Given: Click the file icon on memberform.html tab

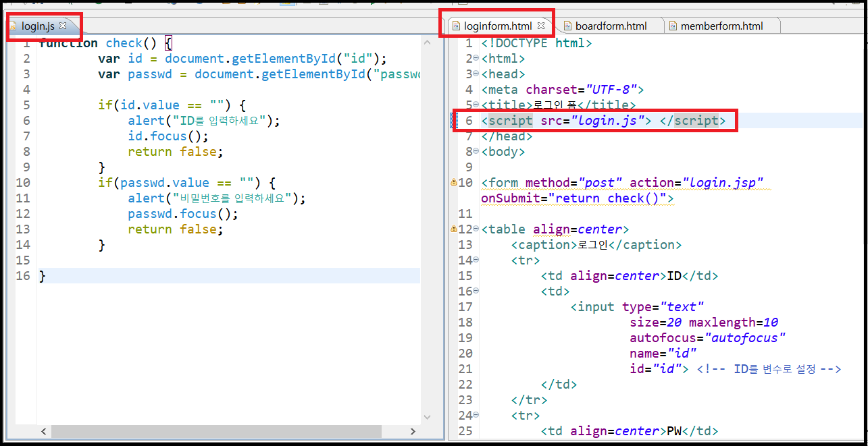Looking at the screenshot, I should coord(672,26).
